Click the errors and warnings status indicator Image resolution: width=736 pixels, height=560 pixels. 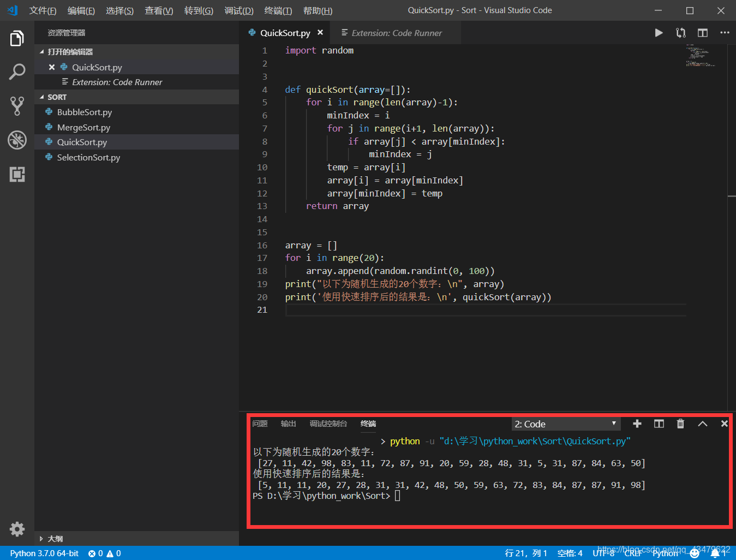[104, 553]
